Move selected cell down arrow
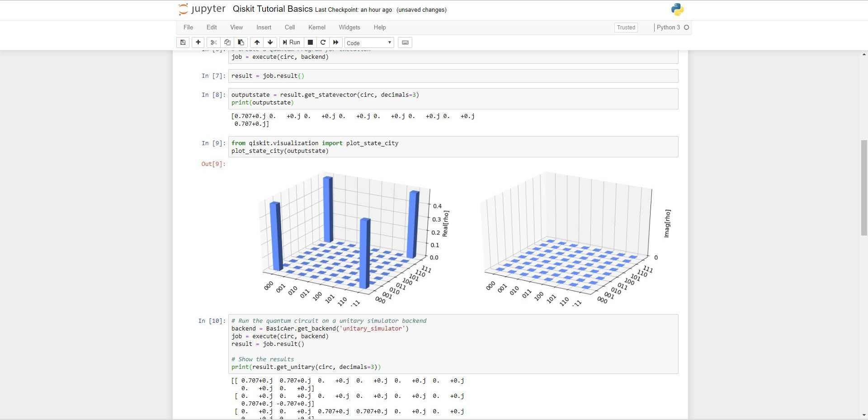868x420 pixels. (270, 42)
